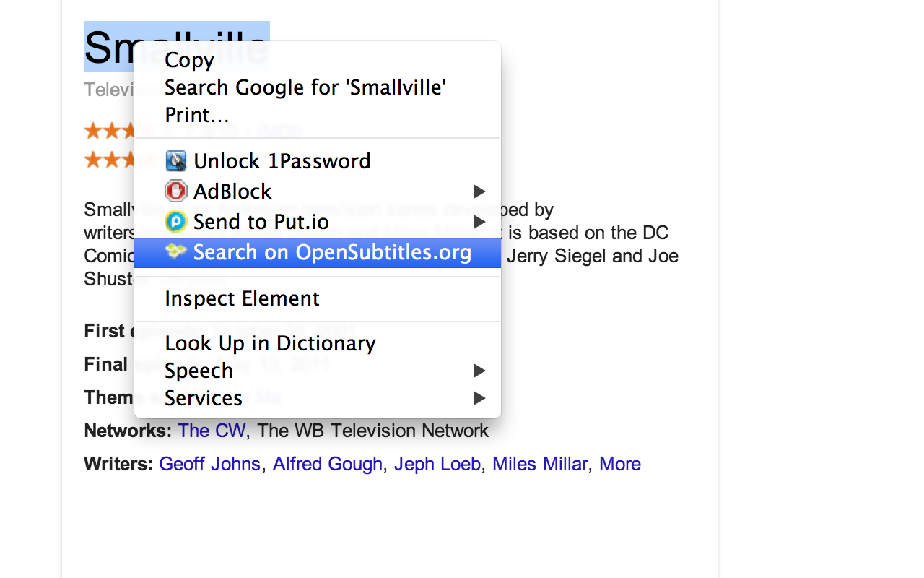The height and width of the screenshot is (578, 924).
Task: Open the Jeph Loeb writer link
Action: [437, 464]
